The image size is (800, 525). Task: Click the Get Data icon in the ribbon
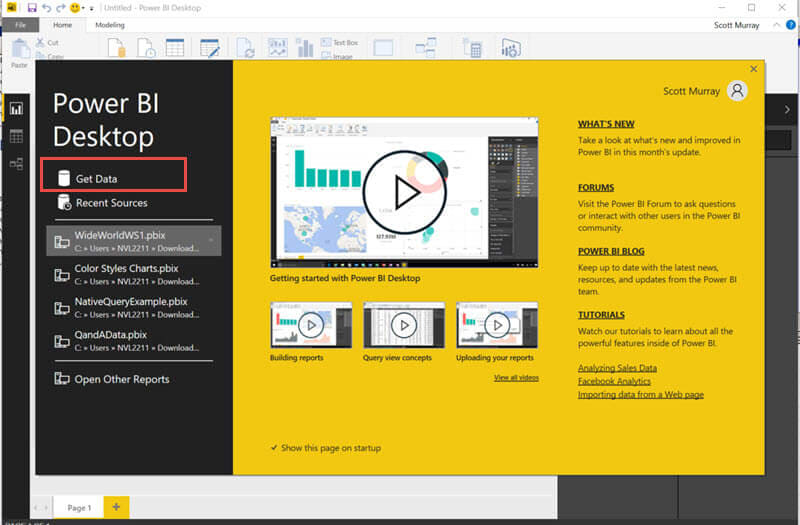coord(117,47)
